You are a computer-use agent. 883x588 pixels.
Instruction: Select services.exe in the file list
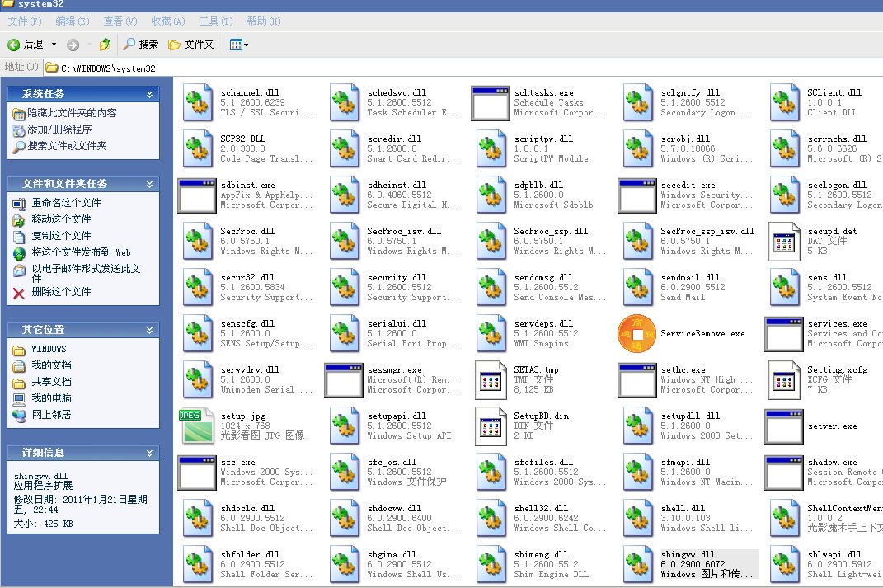pyautogui.click(x=783, y=333)
